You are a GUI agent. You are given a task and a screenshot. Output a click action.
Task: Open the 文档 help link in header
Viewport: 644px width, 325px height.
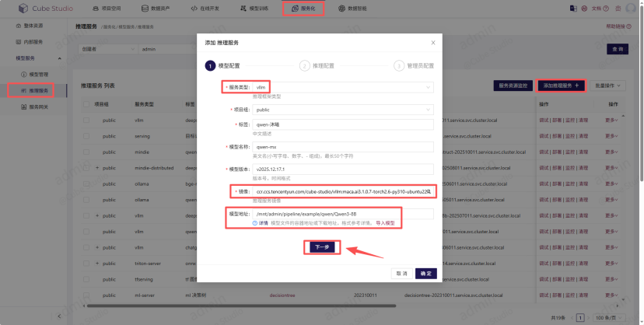pyautogui.click(x=600, y=9)
